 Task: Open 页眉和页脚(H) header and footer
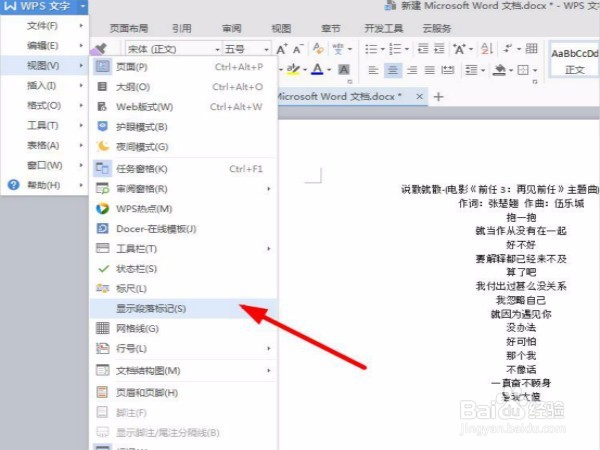click(x=183, y=393)
